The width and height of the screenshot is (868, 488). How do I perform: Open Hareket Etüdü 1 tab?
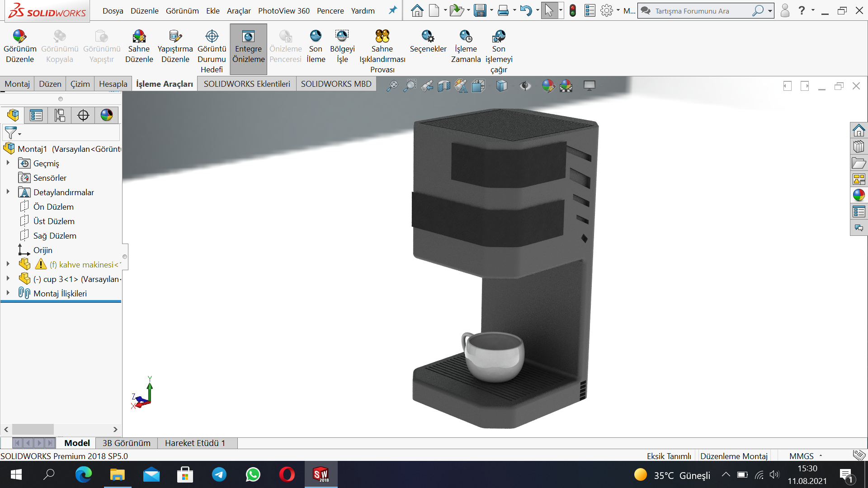[195, 443]
